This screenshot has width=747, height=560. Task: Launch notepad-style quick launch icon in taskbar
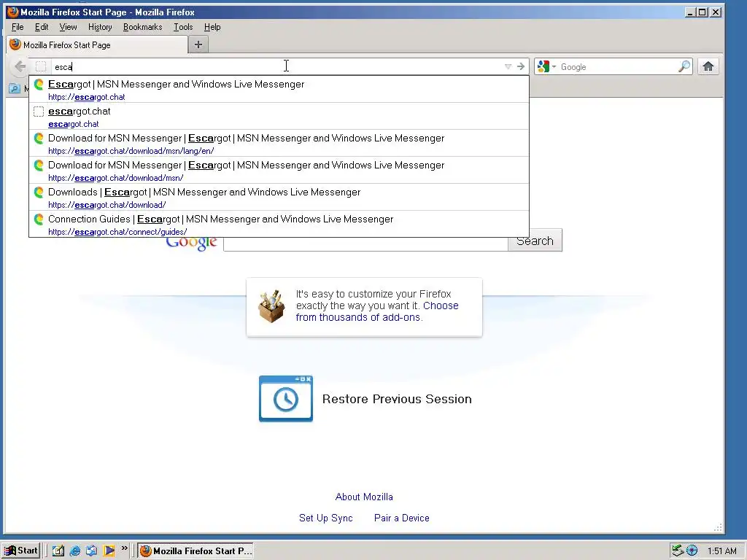(x=58, y=551)
